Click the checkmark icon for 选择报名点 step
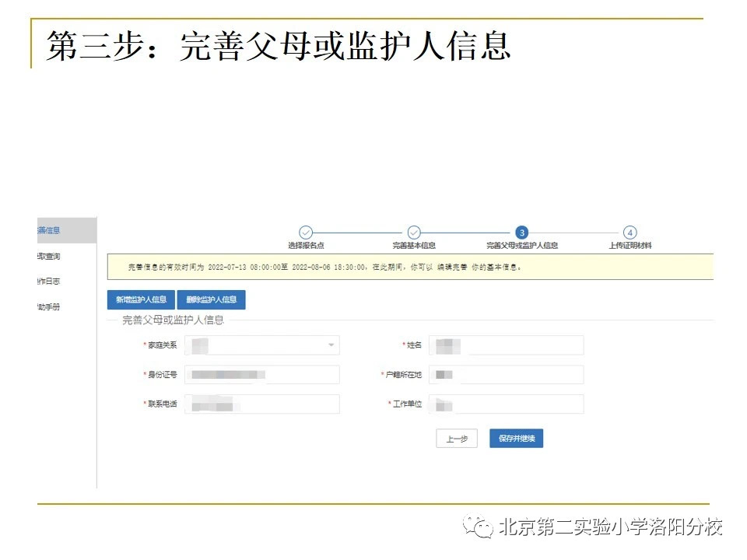The height and width of the screenshot is (560, 747). pyautogui.click(x=305, y=232)
